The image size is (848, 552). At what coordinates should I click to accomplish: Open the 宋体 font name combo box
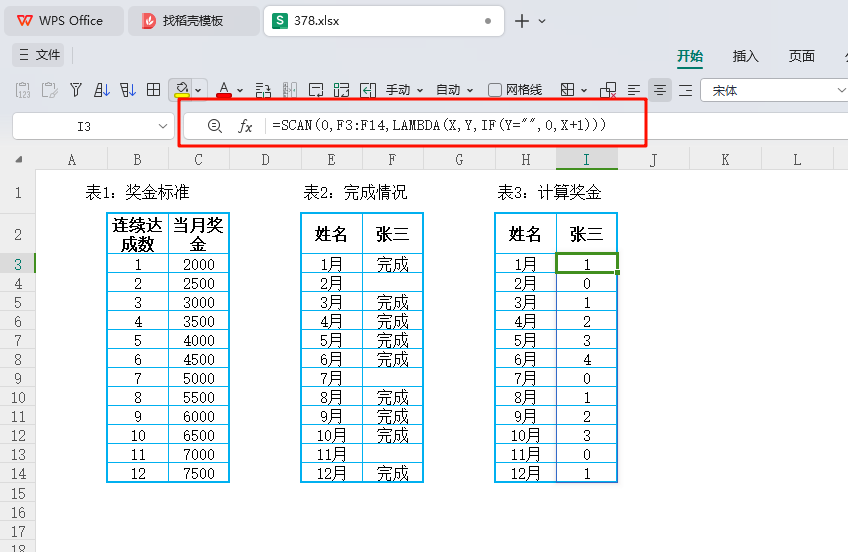pyautogui.click(x=773, y=90)
